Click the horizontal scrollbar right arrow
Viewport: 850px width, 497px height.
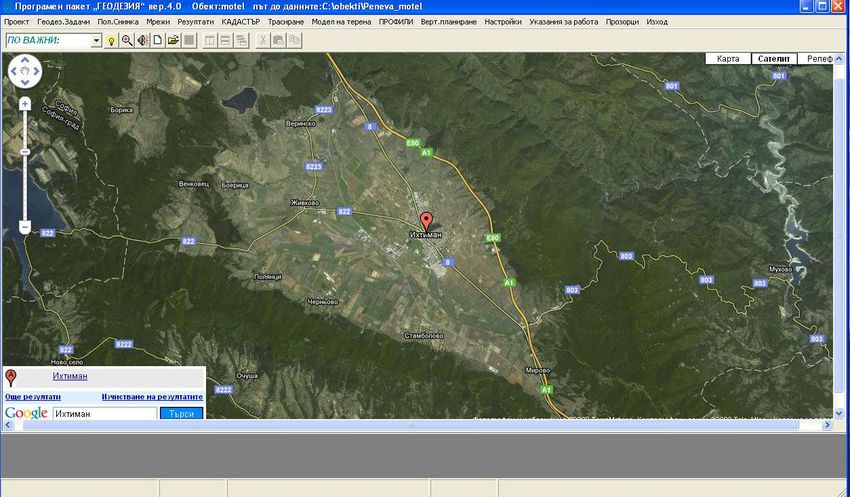point(827,425)
